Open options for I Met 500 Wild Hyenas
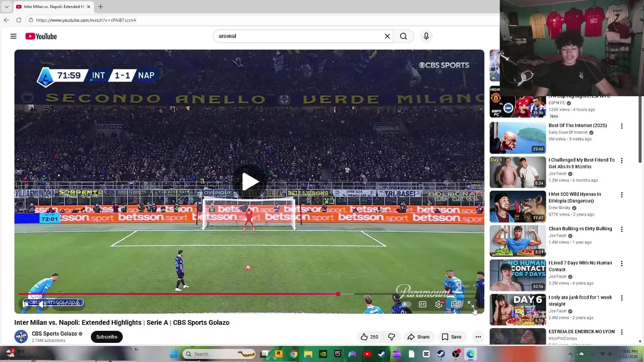This screenshot has width=644, height=362. coord(621,195)
